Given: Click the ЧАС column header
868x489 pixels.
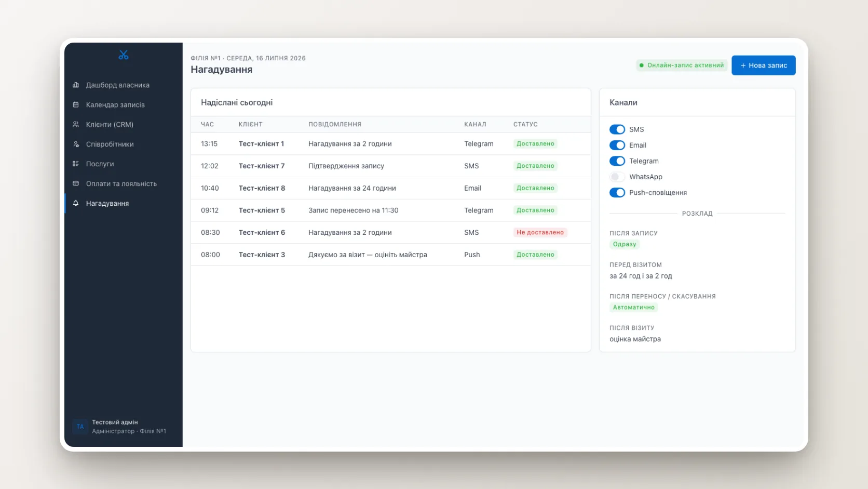Looking at the screenshot, I should 207,124.
